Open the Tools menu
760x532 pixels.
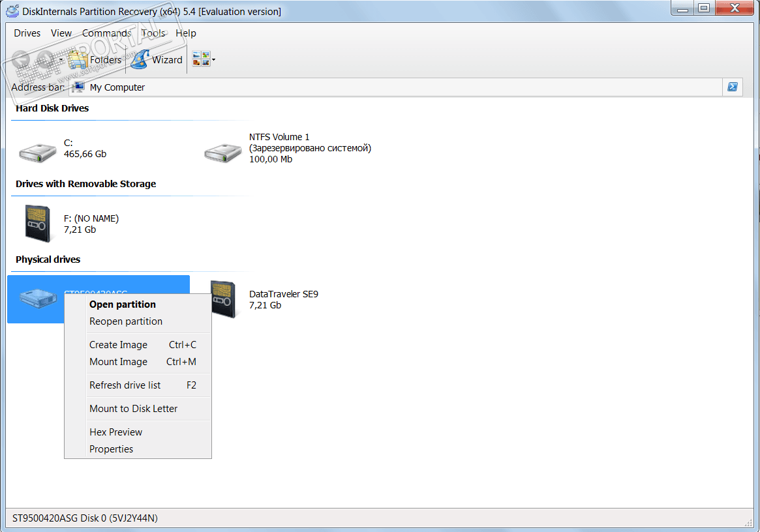[x=153, y=33]
